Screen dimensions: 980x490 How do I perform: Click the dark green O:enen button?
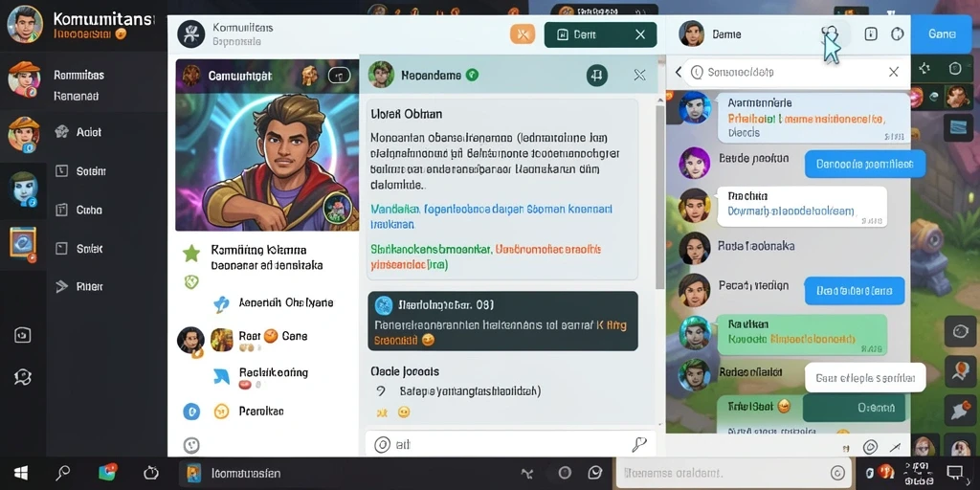[x=854, y=408]
